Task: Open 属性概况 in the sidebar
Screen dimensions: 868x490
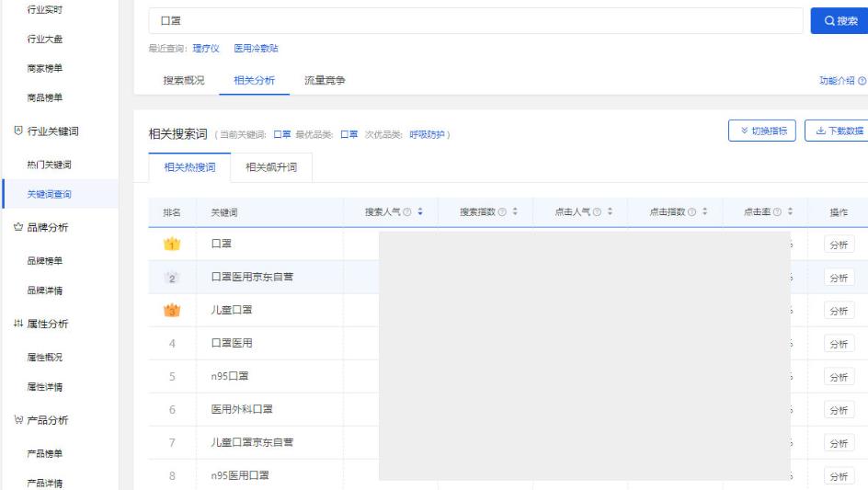Action: point(45,357)
